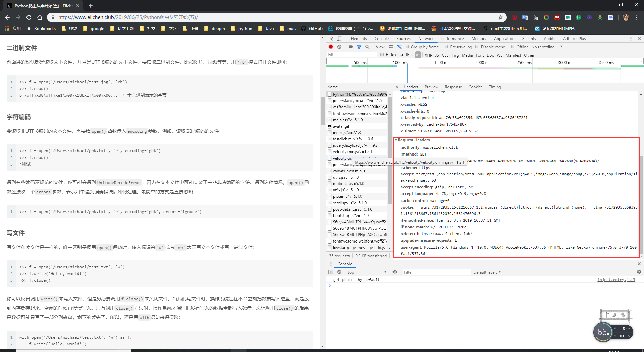Stop recording the network log

point(331,47)
